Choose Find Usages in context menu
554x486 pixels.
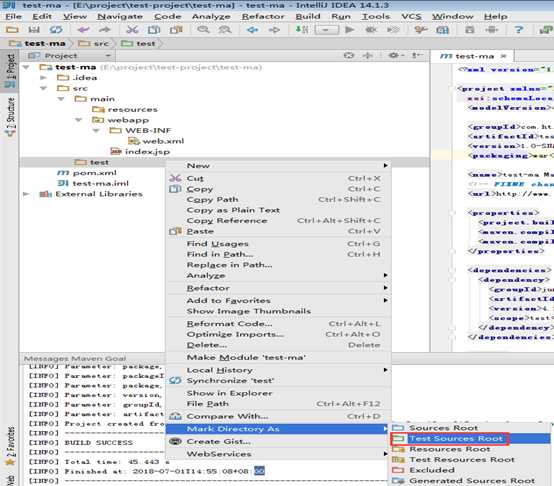coord(278,244)
